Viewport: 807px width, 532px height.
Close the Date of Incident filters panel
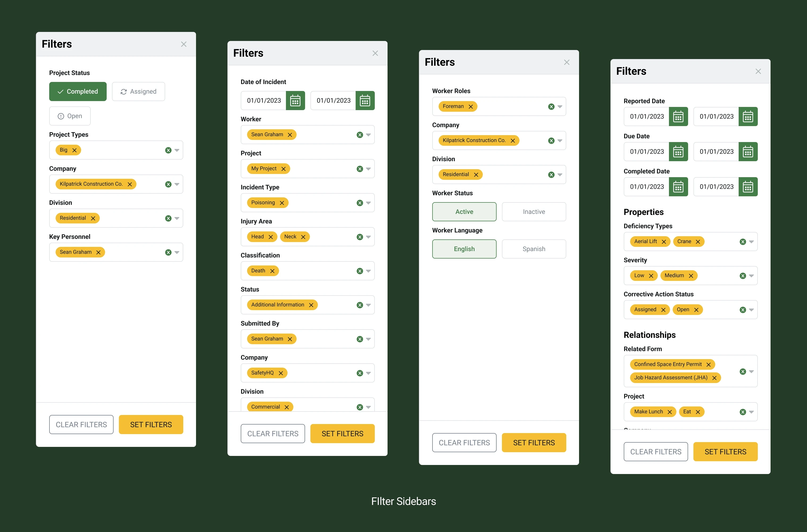coord(375,53)
